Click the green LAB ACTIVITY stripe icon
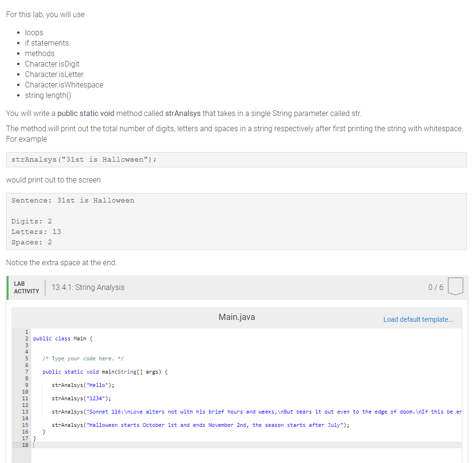 8,287
